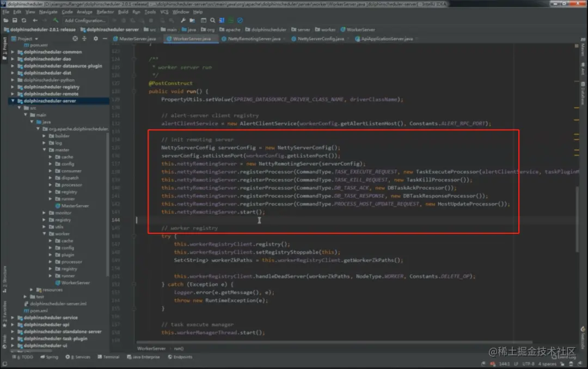Collapse dolphinscheduler-server module

13,101
